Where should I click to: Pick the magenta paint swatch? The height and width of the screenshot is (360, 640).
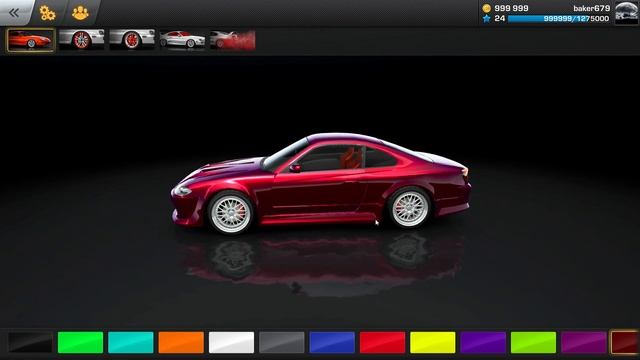click(x=584, y=342)
